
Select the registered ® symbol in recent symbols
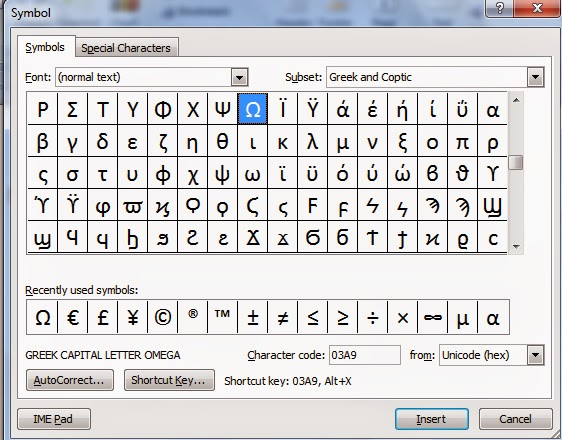pyautogui.click(x=192, y=317)
